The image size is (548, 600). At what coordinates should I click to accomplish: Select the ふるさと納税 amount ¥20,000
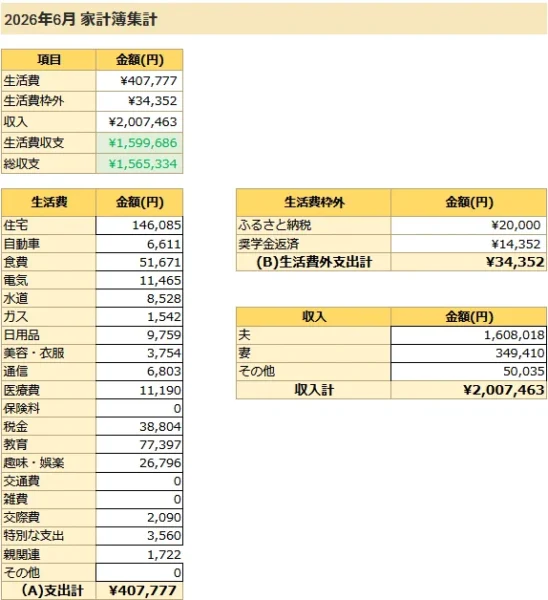point(469,225)
